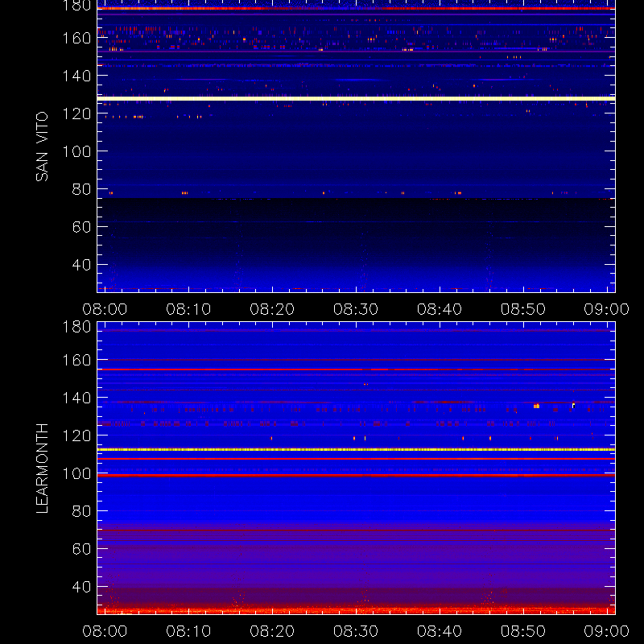Viewport: 644px width, 644px height.
Task: Select the 40 frequency label on SAN VITO plot
Action: (x=81, y=265)
